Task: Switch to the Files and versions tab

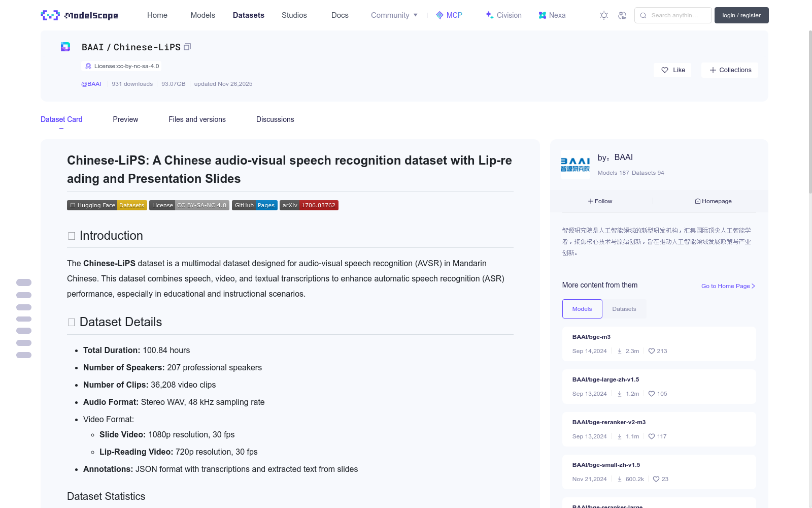Action: pyautogui.click(x=197, y=119)
